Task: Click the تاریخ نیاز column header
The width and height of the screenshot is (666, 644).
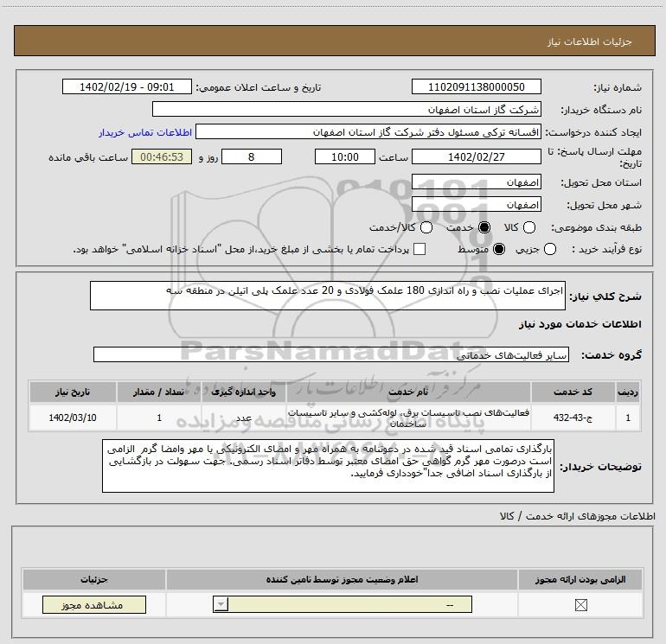Action: coord(73,392)
